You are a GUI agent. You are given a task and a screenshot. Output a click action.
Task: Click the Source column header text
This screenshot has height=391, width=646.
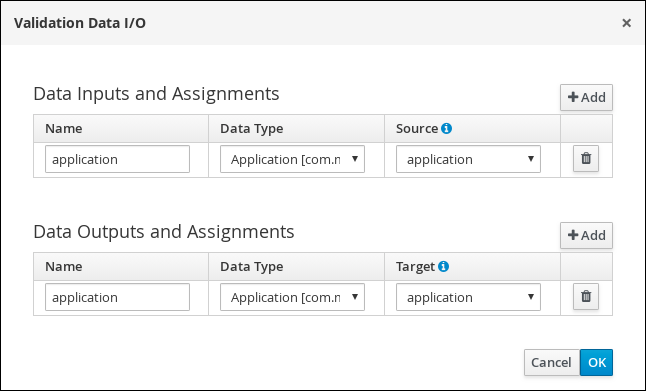coord(417,129)
